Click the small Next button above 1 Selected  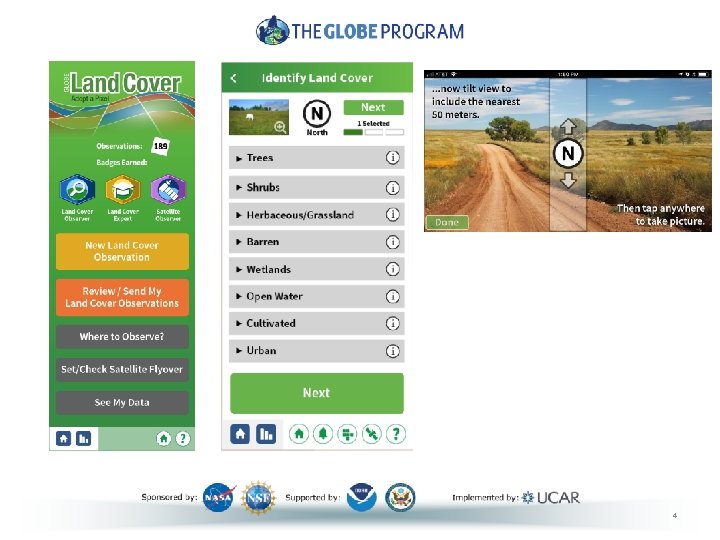click(373, 107)
